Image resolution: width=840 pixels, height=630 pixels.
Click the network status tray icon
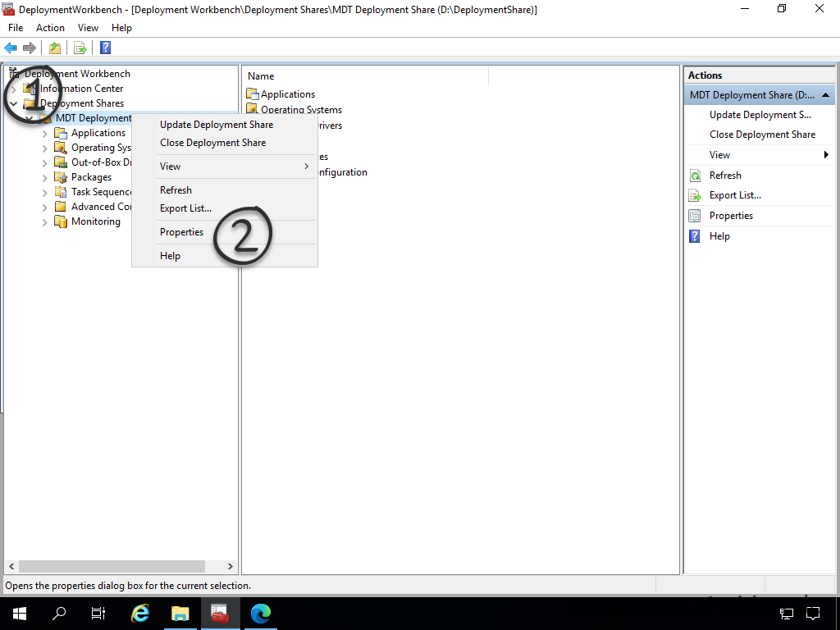pyautogui.click(x=787, y=614)
